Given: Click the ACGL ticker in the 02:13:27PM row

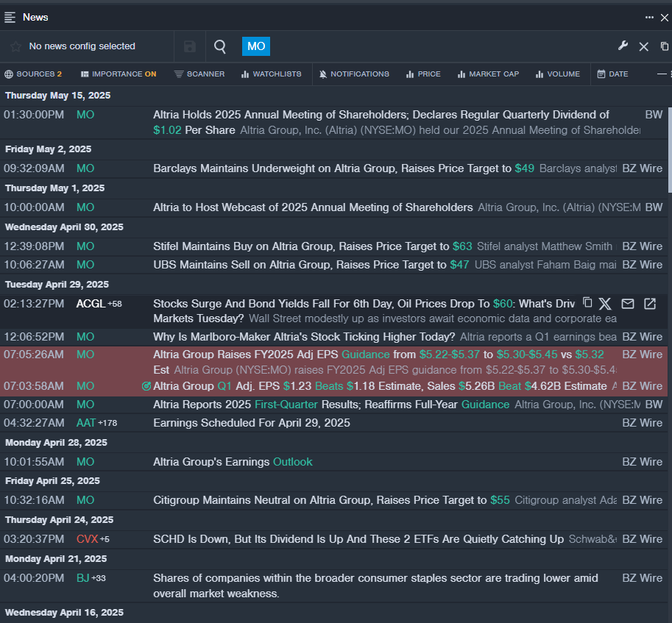Looking at the screenshot, I should click(91, 304).
